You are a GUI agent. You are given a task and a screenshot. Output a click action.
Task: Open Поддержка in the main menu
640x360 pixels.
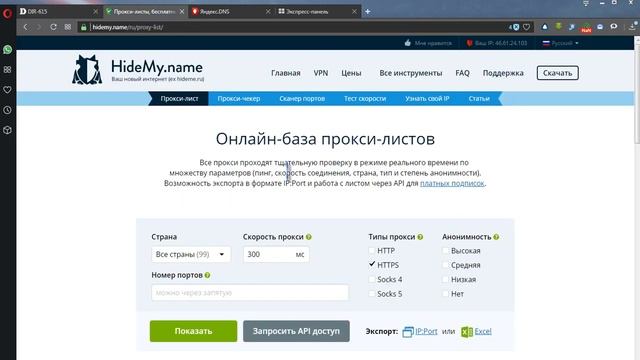coord(503,73)
